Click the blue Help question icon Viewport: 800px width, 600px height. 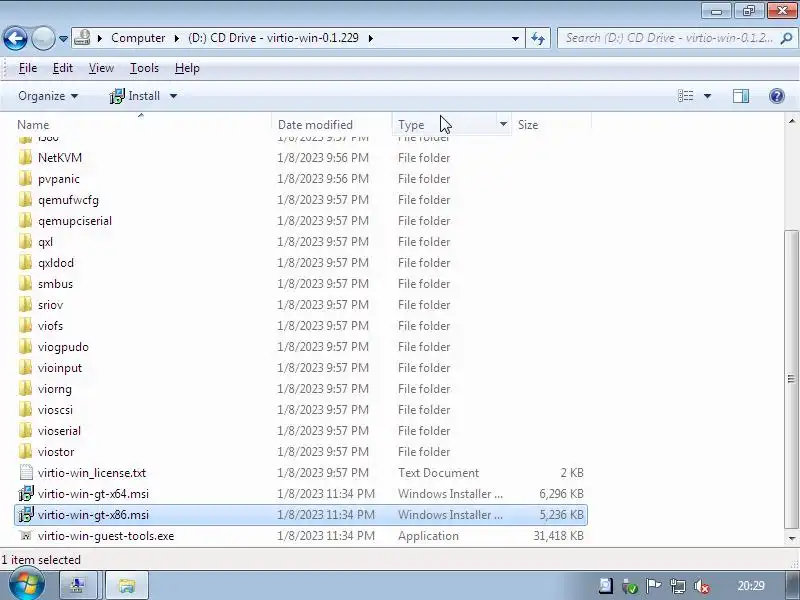coord(777,96)
